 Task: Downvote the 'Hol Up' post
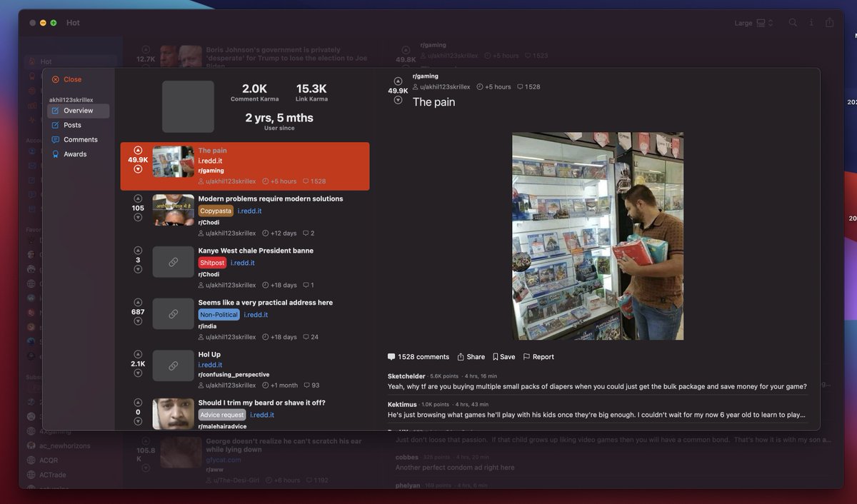(x=138, y=373)
